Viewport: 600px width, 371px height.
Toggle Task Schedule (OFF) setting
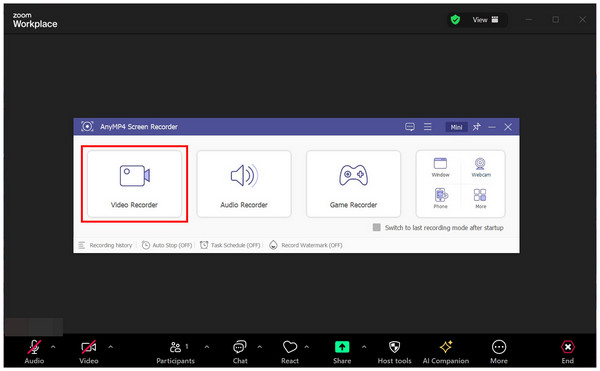click(230, 245)
